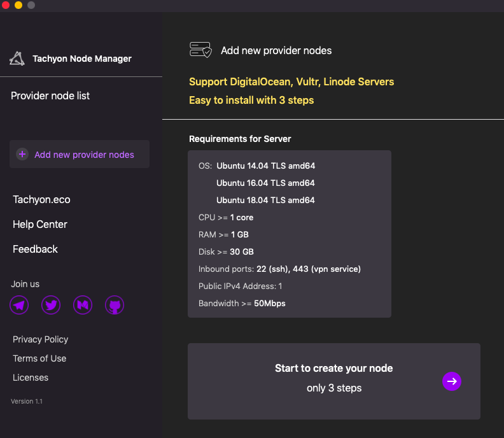The width and height of the screenshot is (504, 438).
Task: Click the Tachyon logo icon in sidebar
Action: click(x=17, y=59)
